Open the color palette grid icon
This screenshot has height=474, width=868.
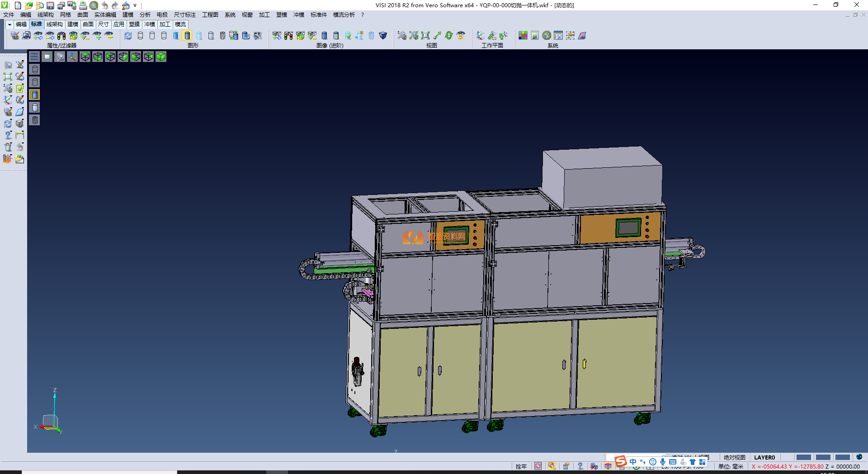523,36
